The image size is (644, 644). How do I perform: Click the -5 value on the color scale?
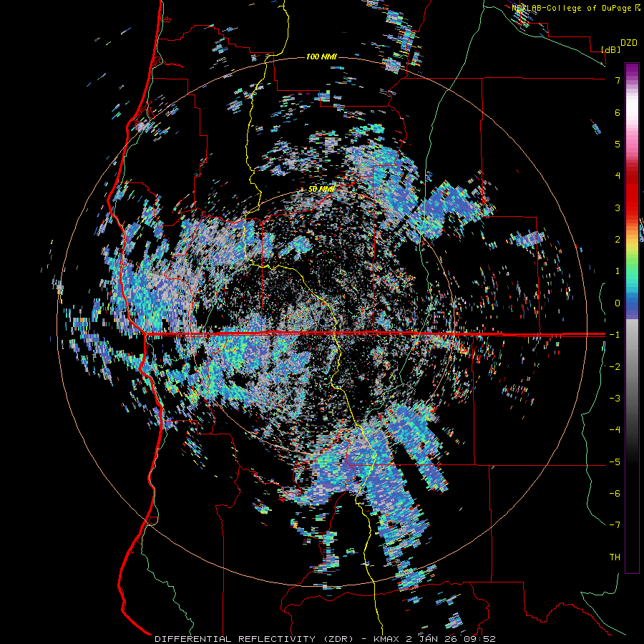[615, 462]
